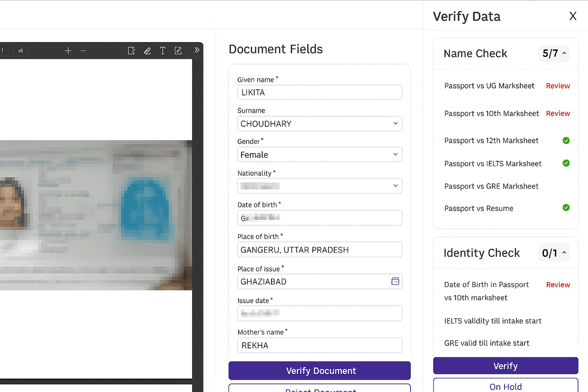Open the Nationality dropdown

(x=395, y=186)
